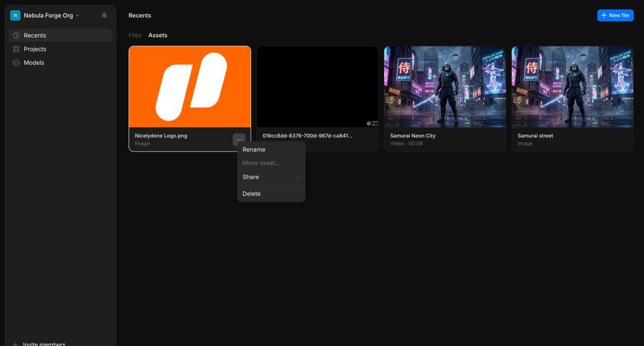This screenshot has width=644, height=346.
Task: Click the Recents page heading
Action: pyautogui.click(x=140, y=15)
